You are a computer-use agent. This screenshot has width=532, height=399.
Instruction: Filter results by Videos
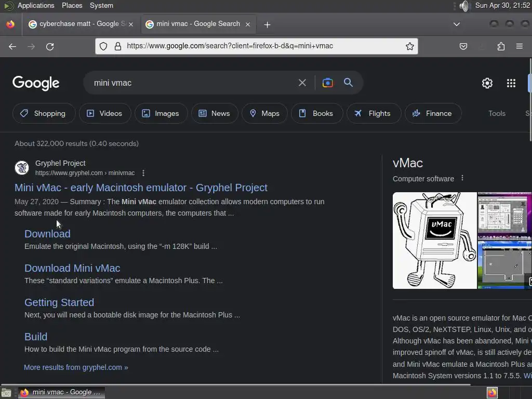pos(105,113)
